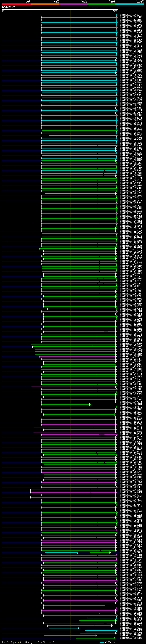
Task: Click the UniRef100_A7Y232 label
Action: pos(131,580)
